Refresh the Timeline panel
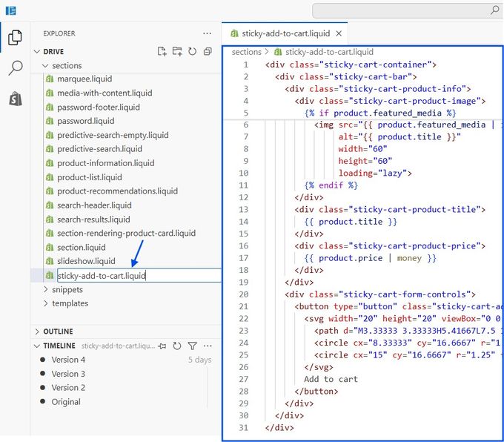This screenshot has width=504, height=442. (x=177, y=346)
